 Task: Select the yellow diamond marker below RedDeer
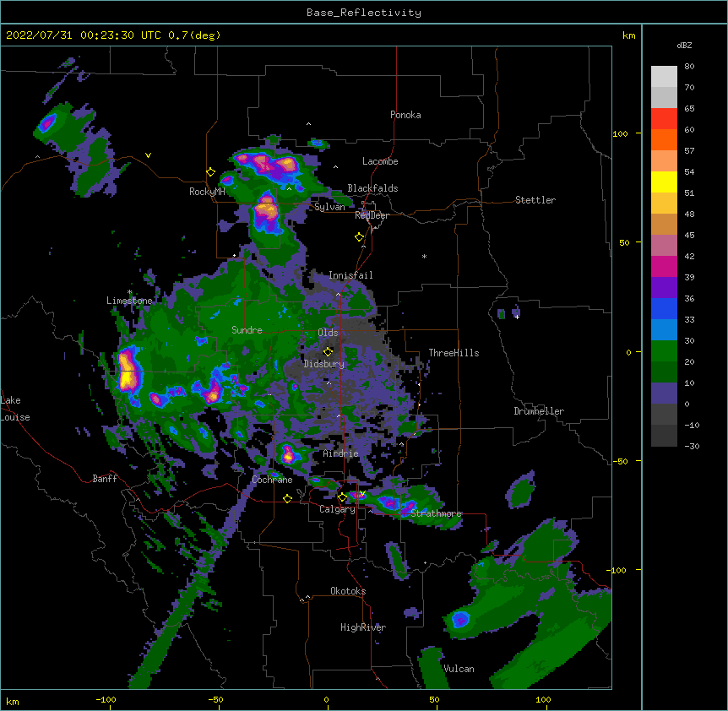(x=359, y=236)
